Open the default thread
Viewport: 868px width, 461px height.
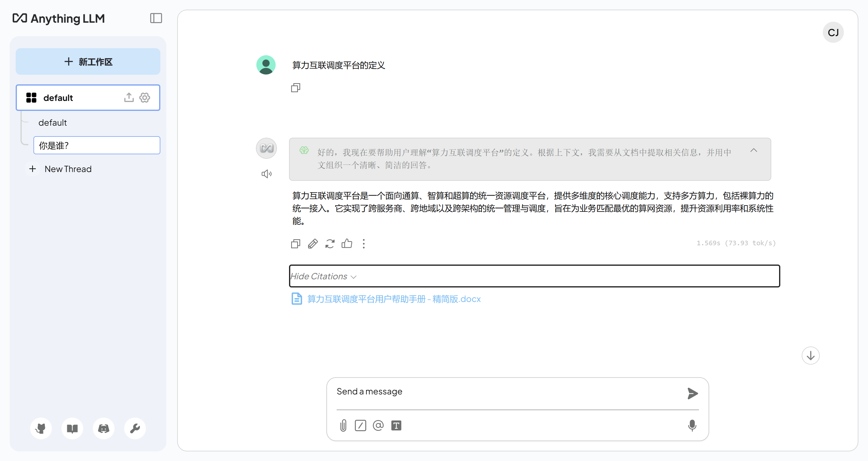pyautogui.click(x=52, y=123)
